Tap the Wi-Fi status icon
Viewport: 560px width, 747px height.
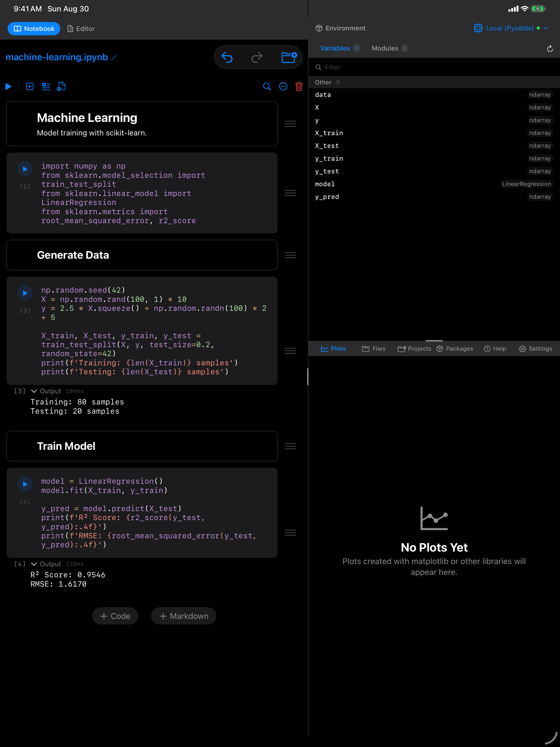pos(524,9)
